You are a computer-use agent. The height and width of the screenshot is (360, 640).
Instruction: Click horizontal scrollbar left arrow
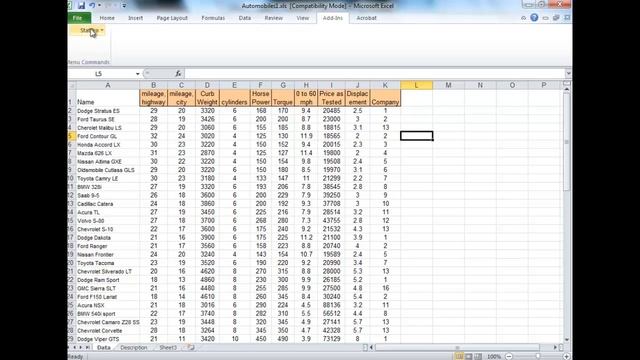click(371, 347)
